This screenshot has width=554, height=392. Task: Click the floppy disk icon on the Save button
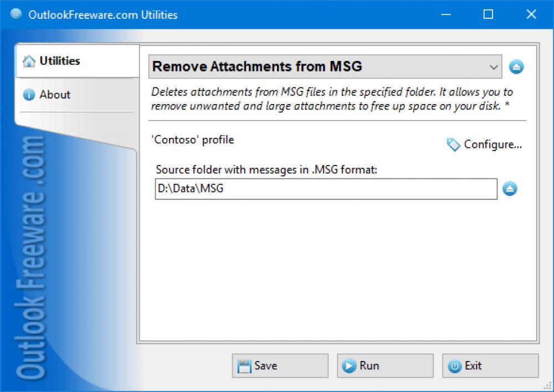[244, 365]
